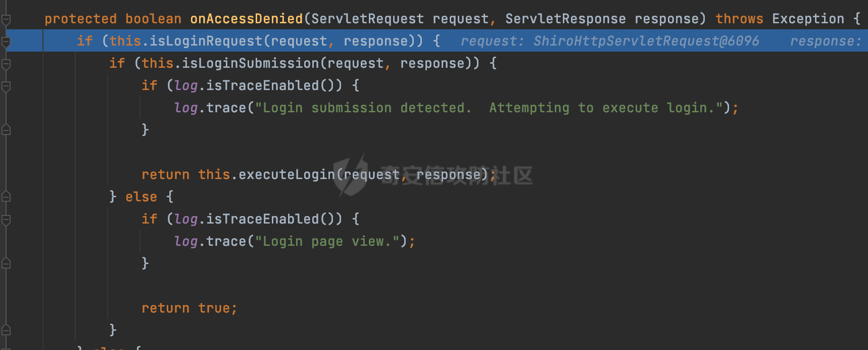The image size is (868, 350).
Task: Fold the first isTraceEnabled if-block
Action: (x=6, y=87)
